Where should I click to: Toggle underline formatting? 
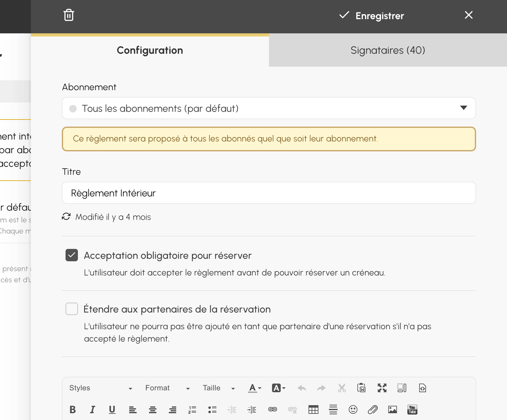pyautogui.click(x=112, y=409)
